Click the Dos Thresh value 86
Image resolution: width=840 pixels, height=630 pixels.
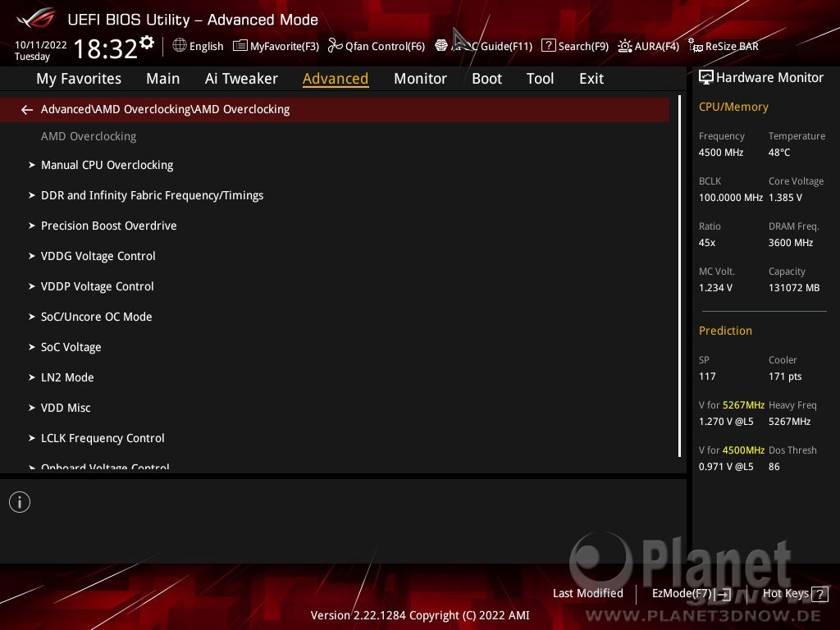pos(774,467)
